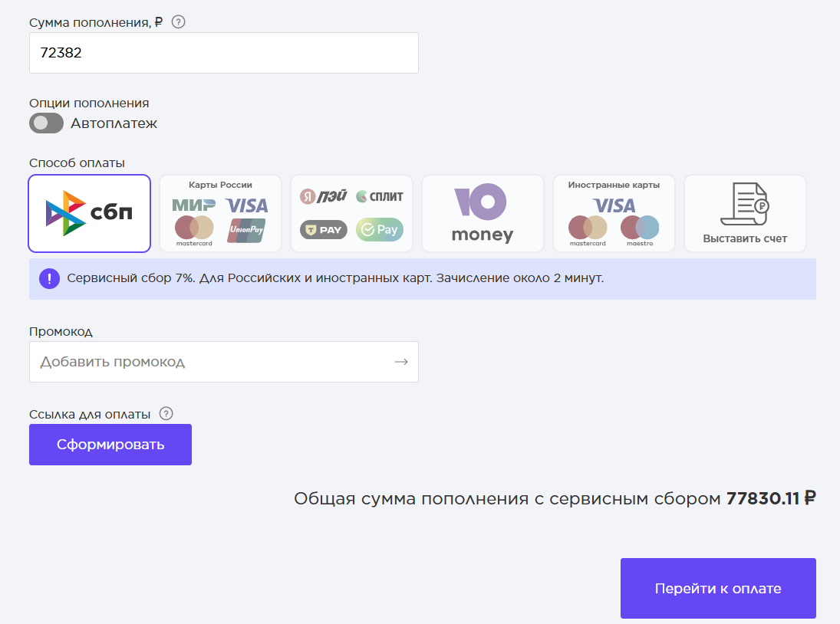The height and width of the screenshot is (624, 840).
Task: Select the Яндекс Пэй logo
Action: click(x=323, y=196)
